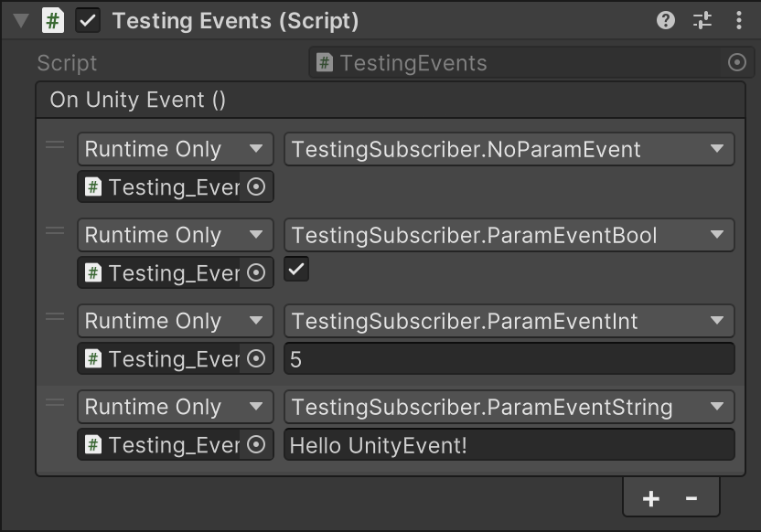Screen dimensions: 761x532
Task: Add a new listener with the plus button
Action: click(651, 498)
